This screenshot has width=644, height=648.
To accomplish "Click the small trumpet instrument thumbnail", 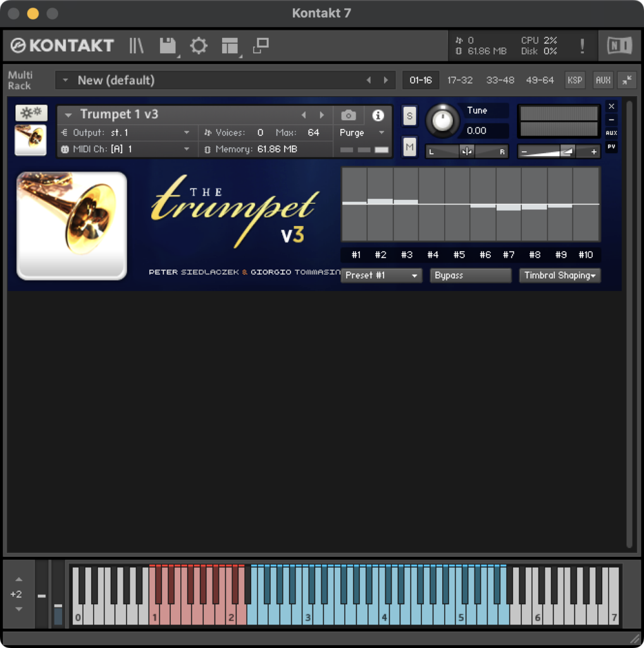I will [x=30, y=140].
